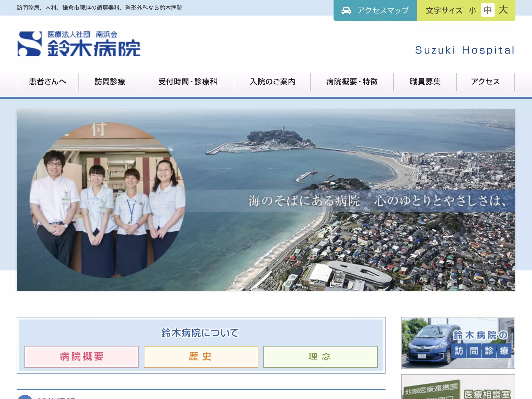Open the 患者さんへ menu

48,82
